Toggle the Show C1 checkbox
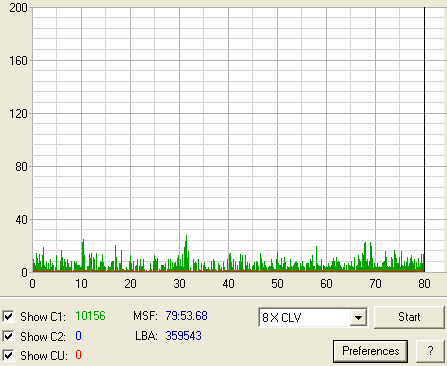This screenshot has width=447, height=366. pyautogui.click(x=8, y=316)
